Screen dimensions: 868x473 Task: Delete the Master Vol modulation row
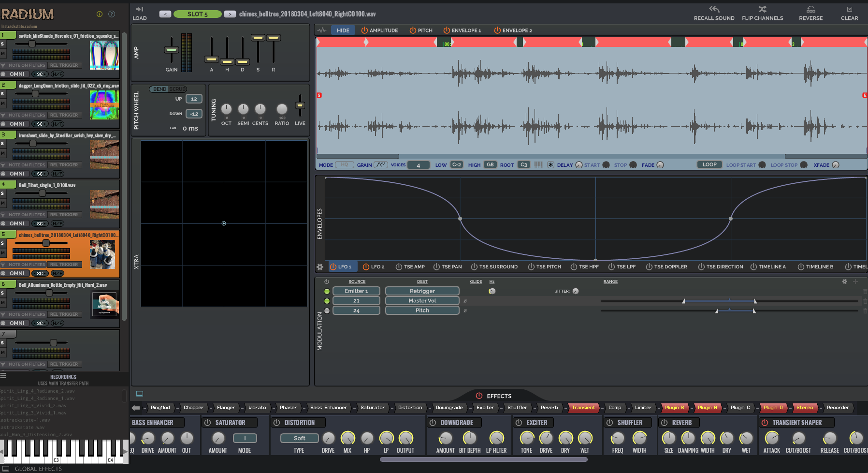click(865, 301)
